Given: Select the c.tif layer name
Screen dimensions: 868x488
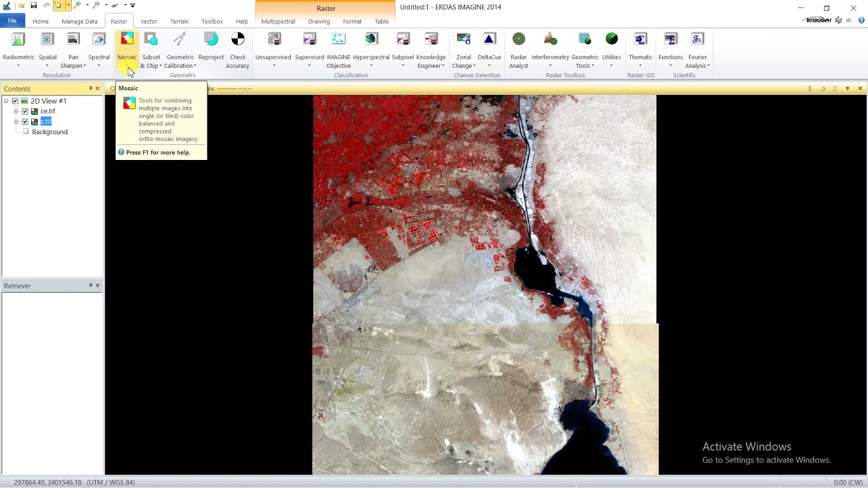Looking at the screenshot, I should (x=46, y=122).
